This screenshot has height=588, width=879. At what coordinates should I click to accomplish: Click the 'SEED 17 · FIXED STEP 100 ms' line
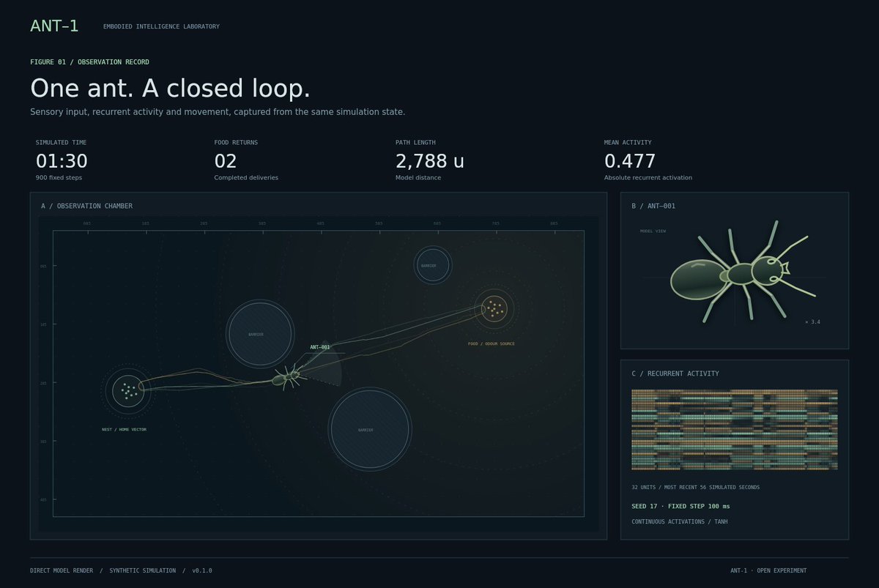681,507
